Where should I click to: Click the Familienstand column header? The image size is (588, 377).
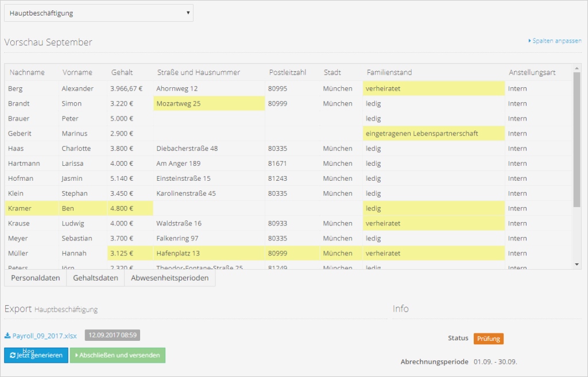click(389, 72)
